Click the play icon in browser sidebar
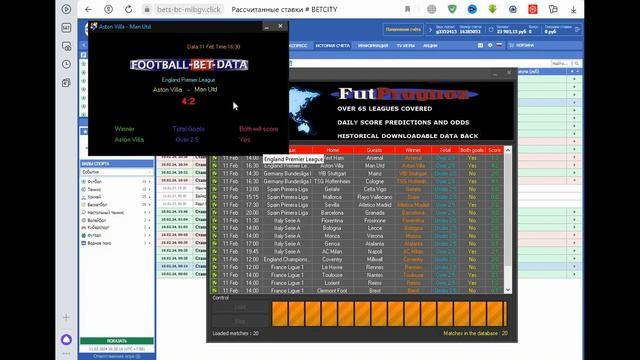 [66, 9]
